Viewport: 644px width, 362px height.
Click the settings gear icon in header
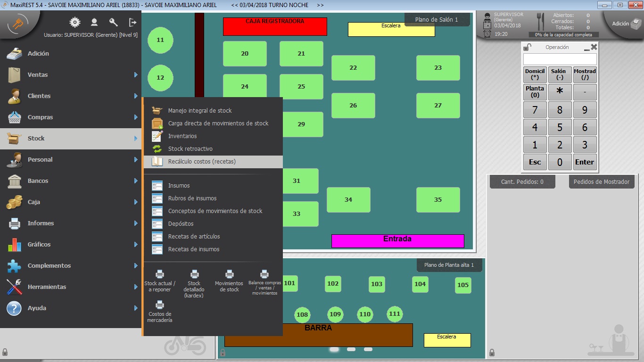tap(74, 22)
